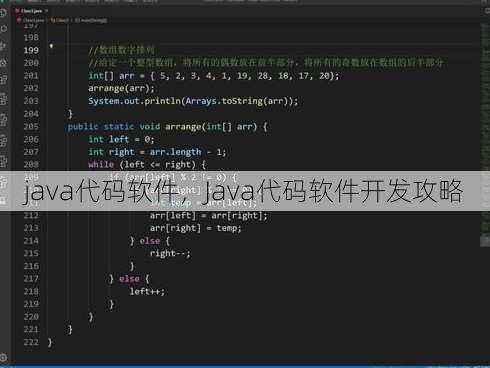This screenshot has width=490, height=368.
Task: Click line number 222 in the gutter
Action: coord(31,342)
